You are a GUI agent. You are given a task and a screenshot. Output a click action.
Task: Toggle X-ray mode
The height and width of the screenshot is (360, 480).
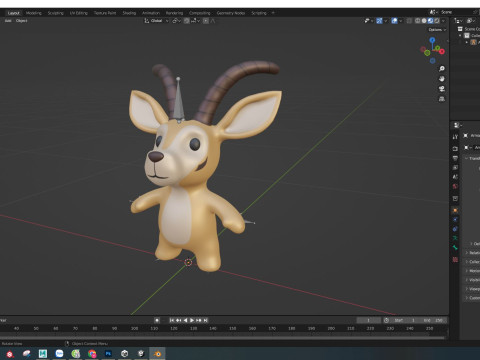[x=409, y=21]
